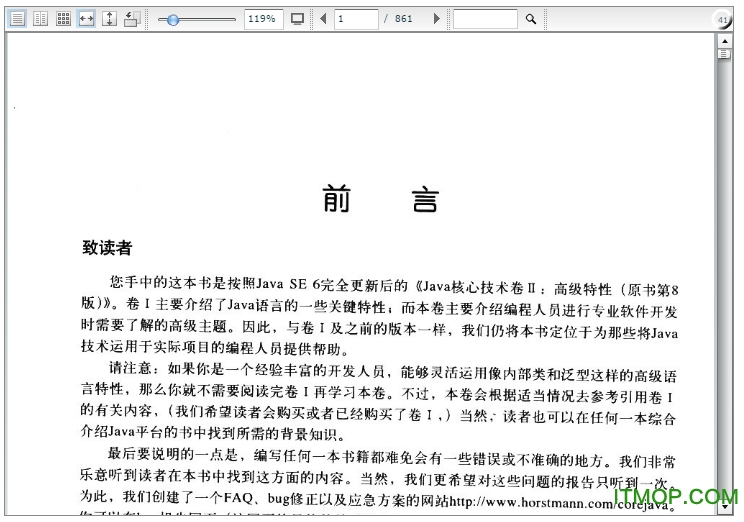Click the search text box

(x=485, y=19)
